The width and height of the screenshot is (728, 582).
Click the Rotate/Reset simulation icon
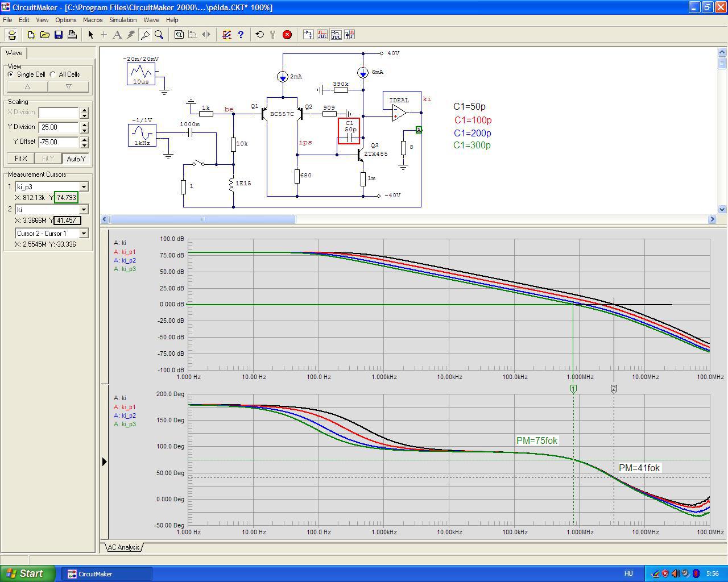pos(260,35)
